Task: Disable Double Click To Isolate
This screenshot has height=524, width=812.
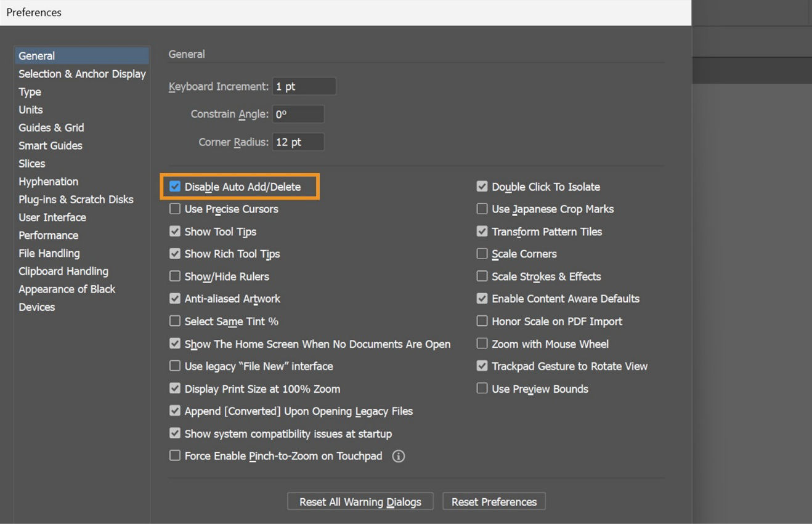Action: click(482, 186)
